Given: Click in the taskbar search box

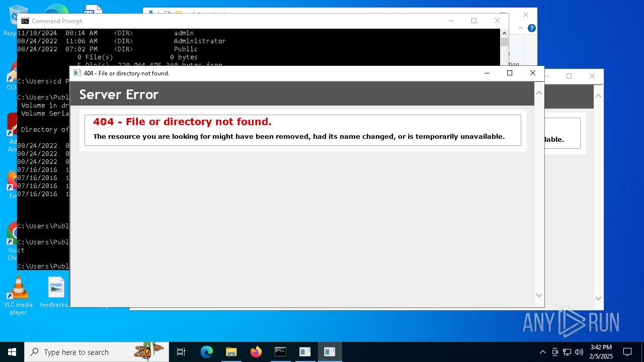Looking at the screenshot, I should click(x=97, y=352).
